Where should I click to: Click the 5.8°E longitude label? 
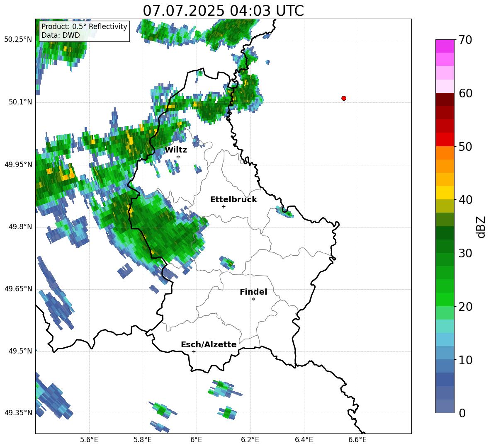tap(143, 440)
